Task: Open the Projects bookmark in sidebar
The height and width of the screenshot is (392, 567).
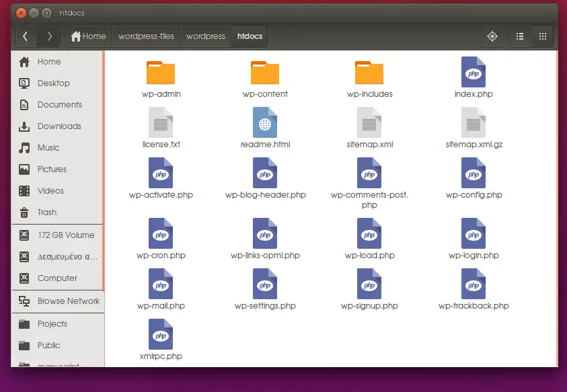Action: pyautogui.click(x=52, y=324)
